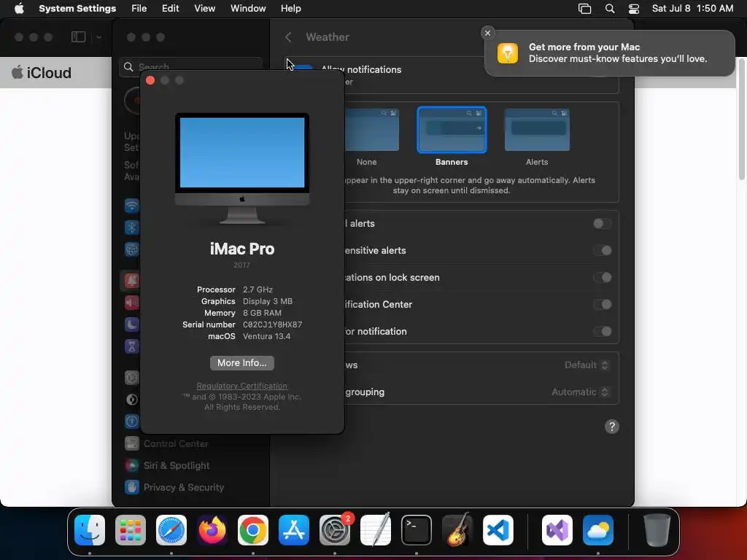Open the notification grouping Automatic dropdown

click(x=580, y=392)
